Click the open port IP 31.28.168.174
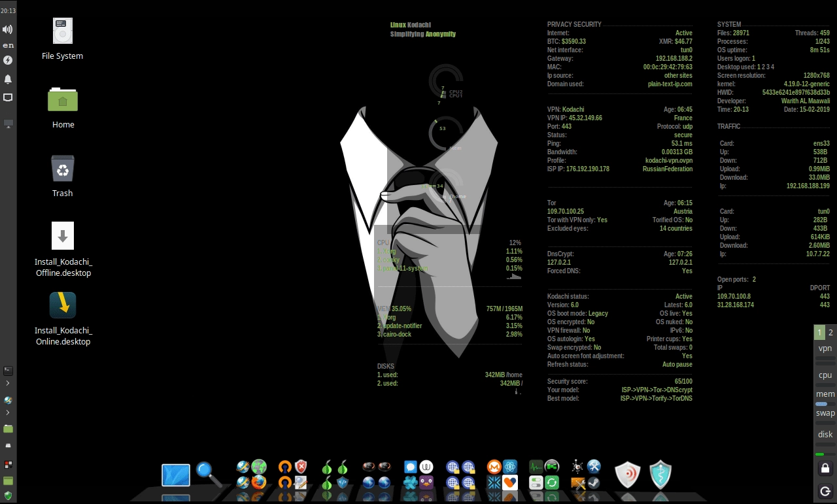This screenshot has height=504, width=837. click(736, 305)
